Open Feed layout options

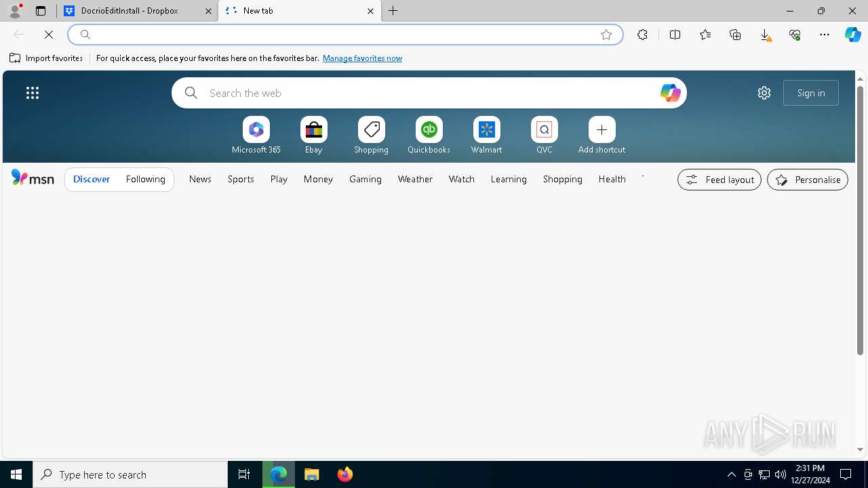coord(719,180)
